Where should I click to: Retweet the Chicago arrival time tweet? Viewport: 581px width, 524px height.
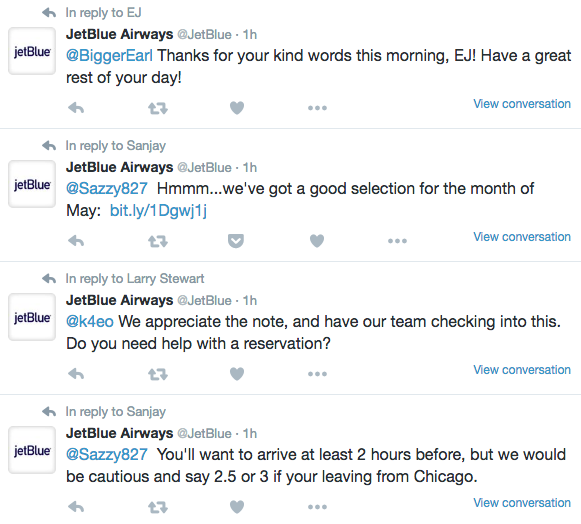158,507
